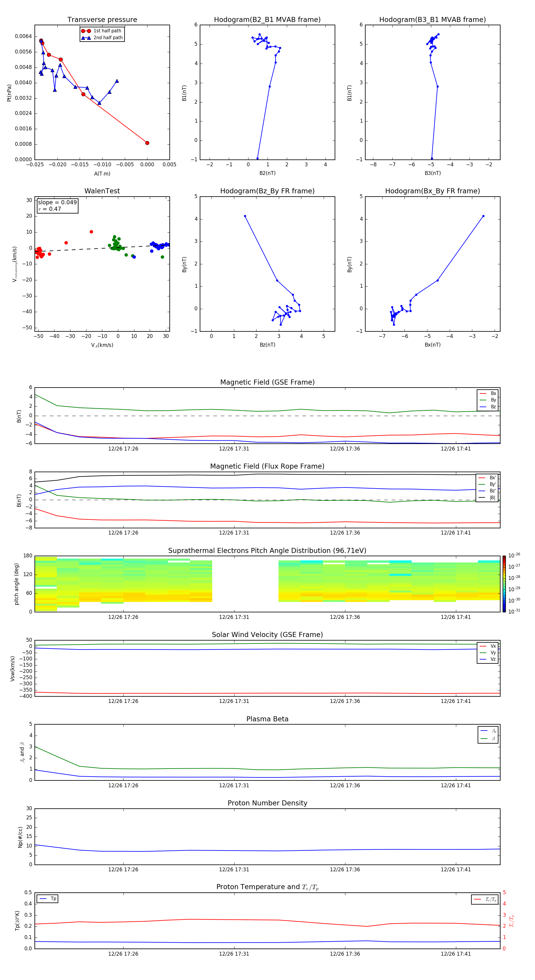535x980 pixels.
Task: Click the "Pt(nPa)" y-axis label
Action: tap(9, 93)
